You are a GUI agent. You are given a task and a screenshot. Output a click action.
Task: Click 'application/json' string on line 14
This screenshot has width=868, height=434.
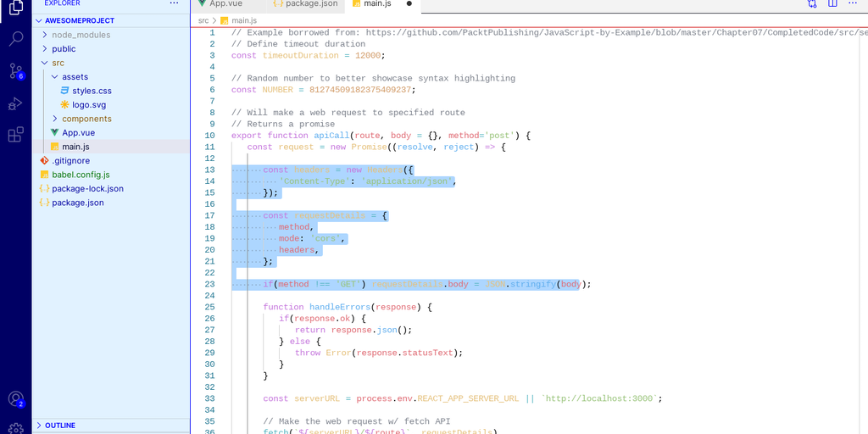point(408,181)
